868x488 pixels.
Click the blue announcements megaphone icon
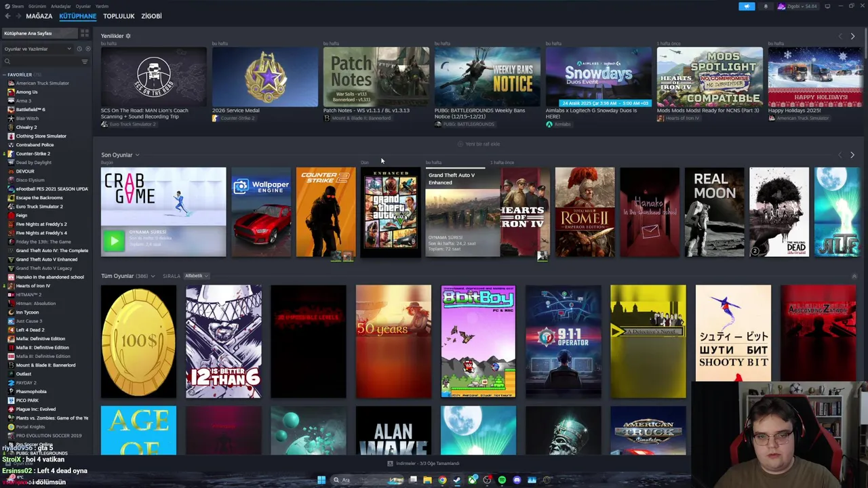747,6
